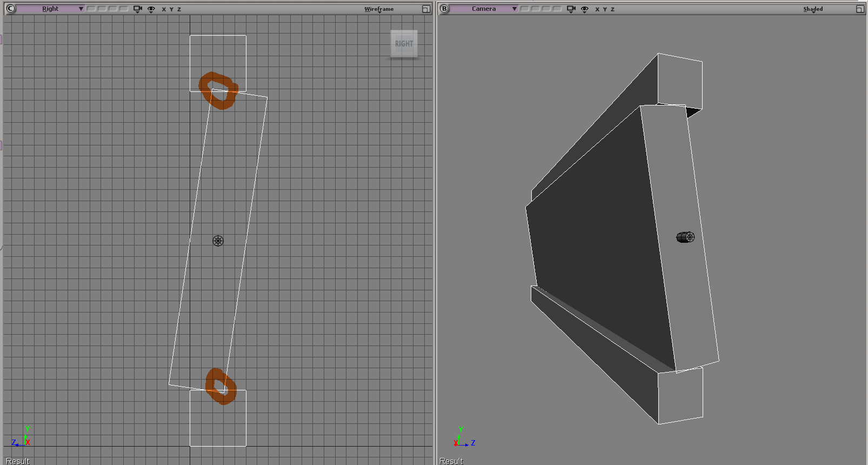Open eye visibility menu in Right viewport
Image resolution: width=868 pixels, height=465 pixels.
[151, 9]
